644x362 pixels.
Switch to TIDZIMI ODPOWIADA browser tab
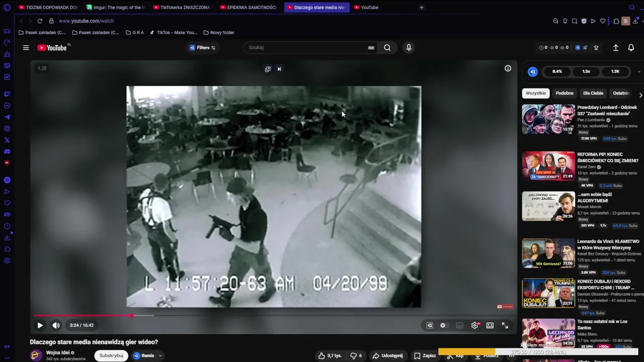click(x=48, y=8)
